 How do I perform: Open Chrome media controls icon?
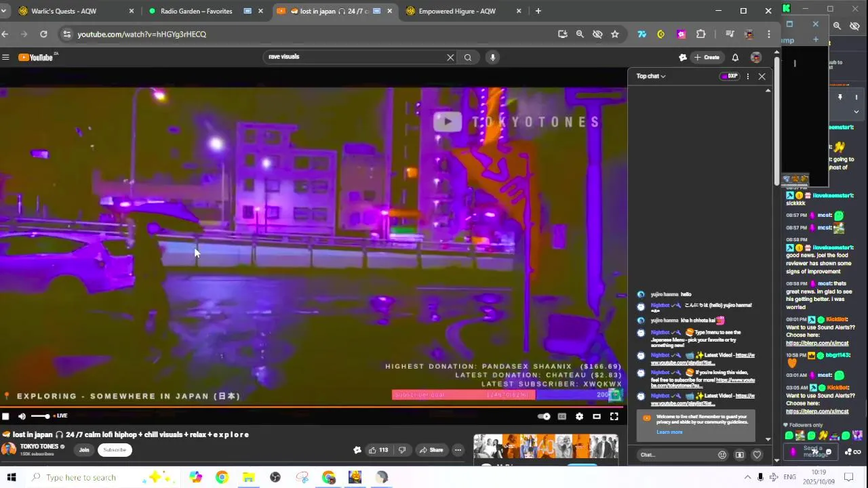[730, 34]
